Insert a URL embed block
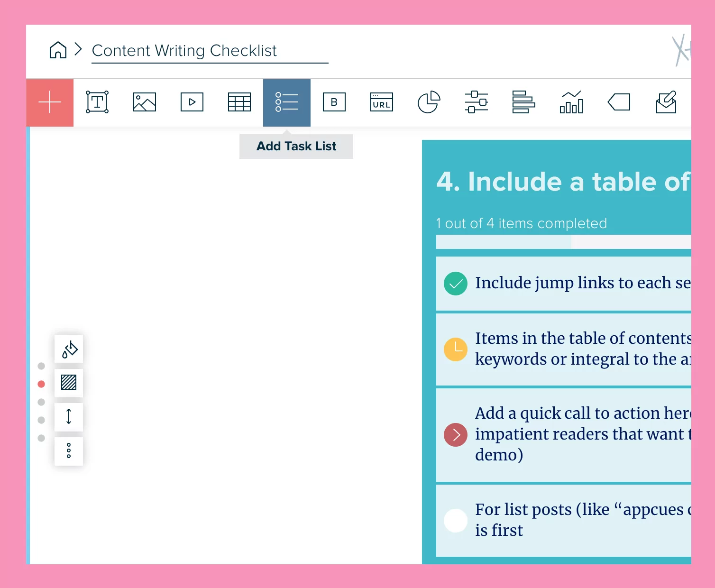715x588 pixels. point(381,102)
